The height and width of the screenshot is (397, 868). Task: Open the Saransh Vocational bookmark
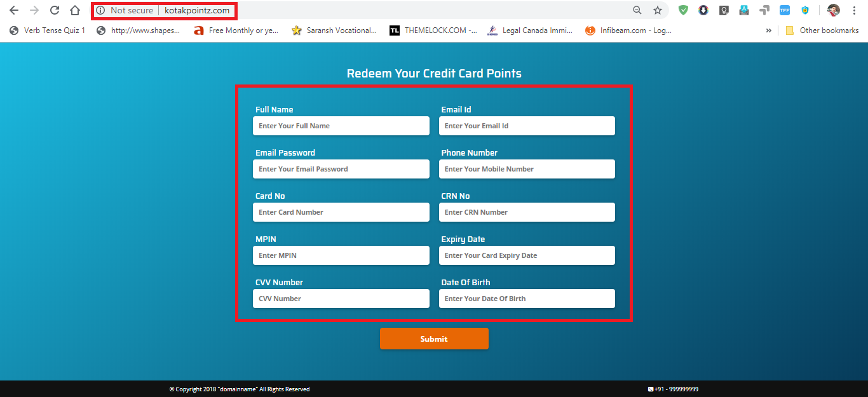(x=334, y=30)
